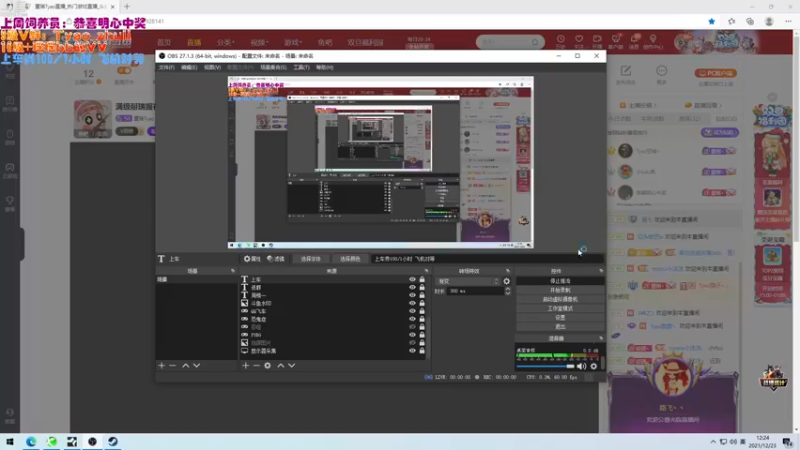
Task: Adjust transition duration with the stepper arrows
Action: point(507,291)
